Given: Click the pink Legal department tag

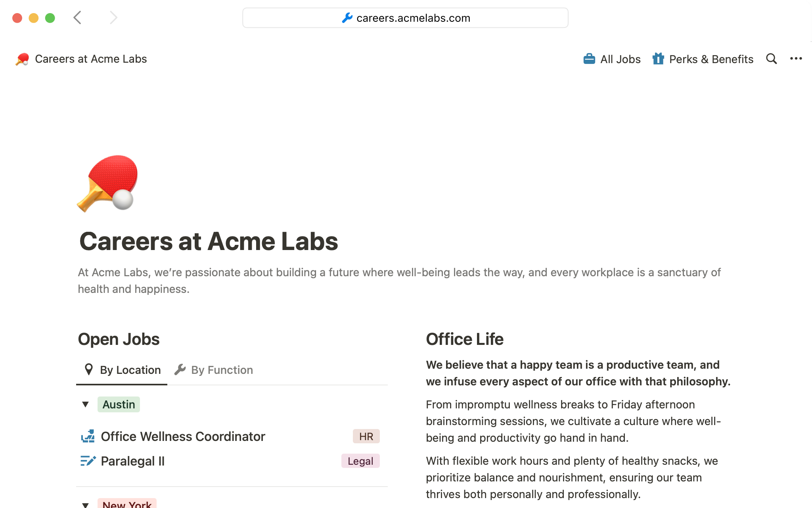Looking at the screenshot, I should pos(360,461).
